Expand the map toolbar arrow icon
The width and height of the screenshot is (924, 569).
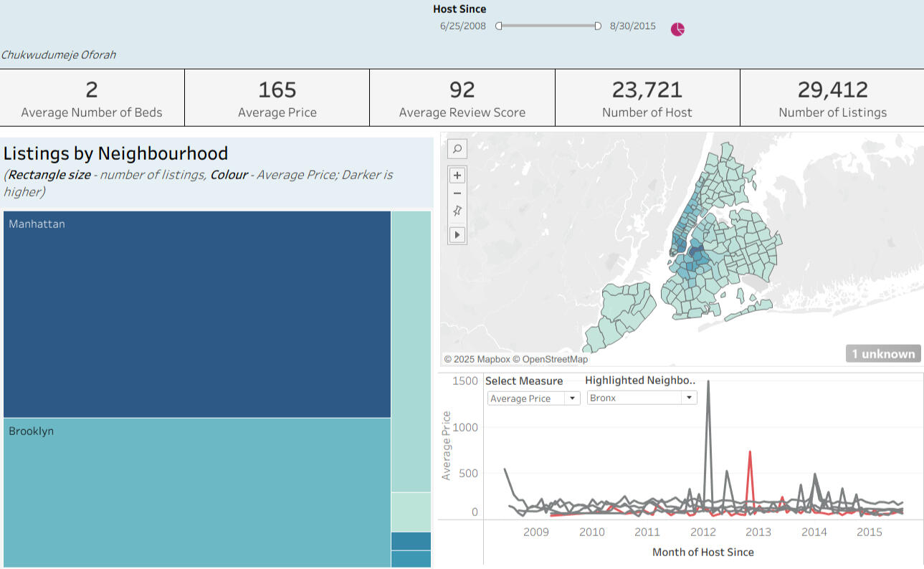(x=457, y=234)
